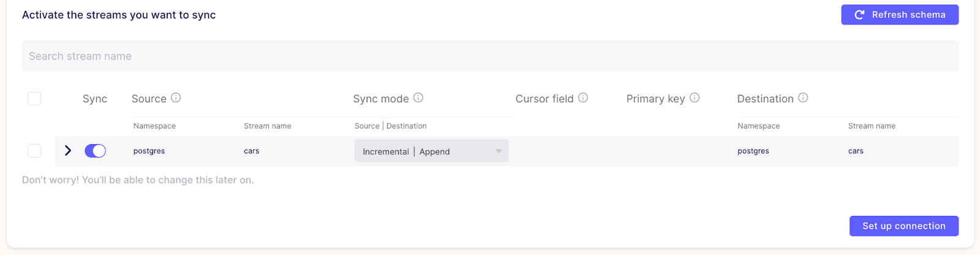
Task: Click the Refresh schema button
Action: point(900,15)
